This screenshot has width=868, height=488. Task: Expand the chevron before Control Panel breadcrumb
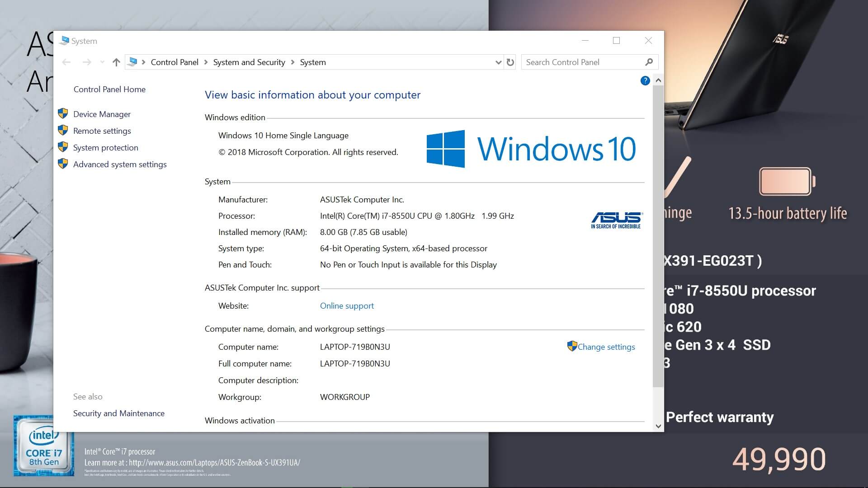click(143, 62)
